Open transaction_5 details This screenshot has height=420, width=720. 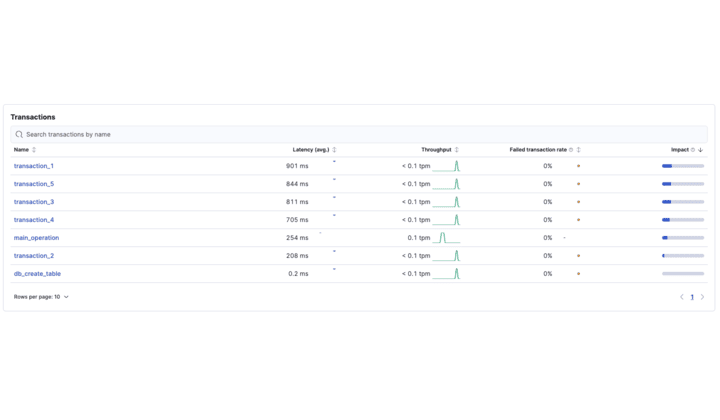[x=34, y=184]
